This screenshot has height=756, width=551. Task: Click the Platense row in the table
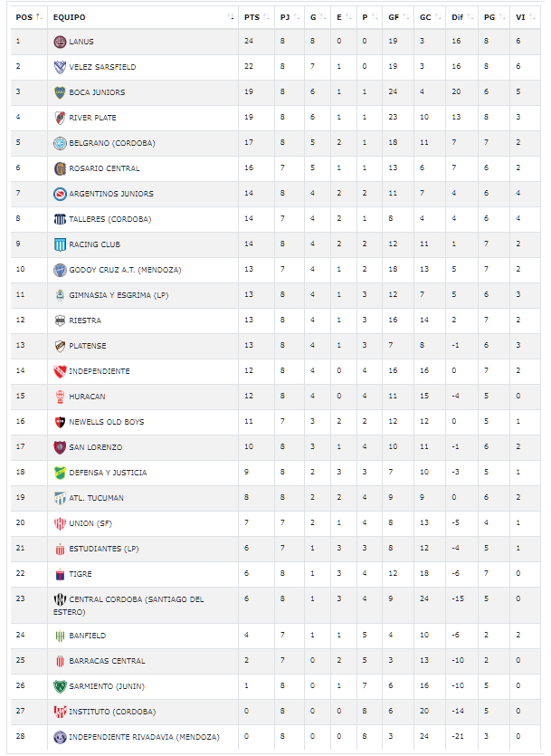[88, 346]
